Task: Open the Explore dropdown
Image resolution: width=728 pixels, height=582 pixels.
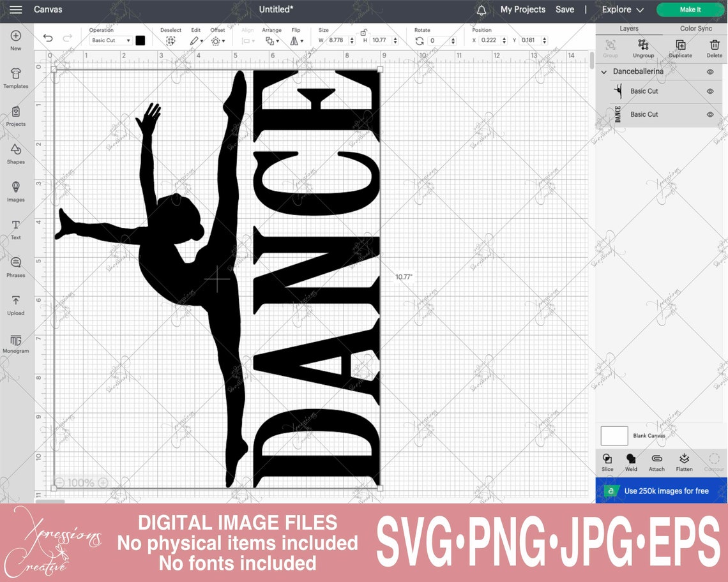Action: (623, 10)
